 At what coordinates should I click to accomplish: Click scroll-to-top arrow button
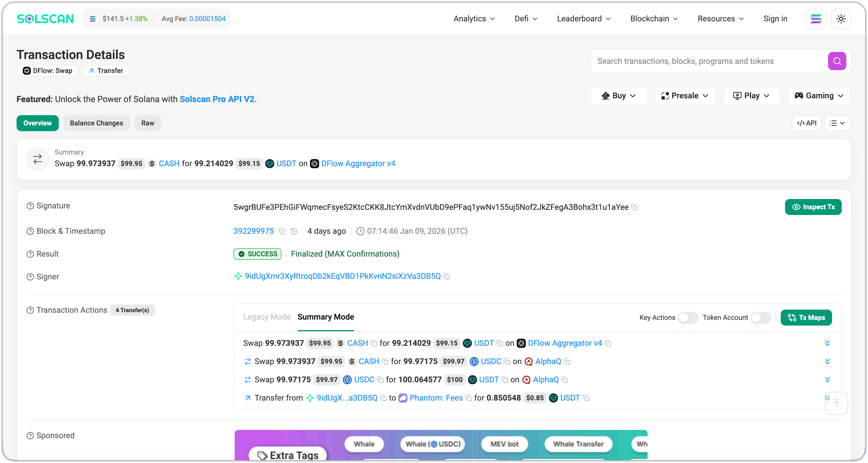[836, 403]
